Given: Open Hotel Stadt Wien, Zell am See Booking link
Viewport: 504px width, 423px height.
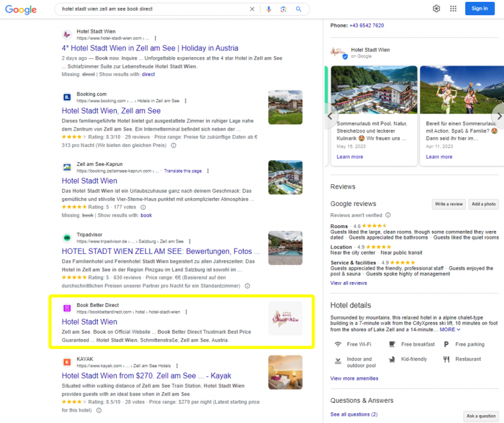Looking at the screenshot, I should tap(111, 111).
